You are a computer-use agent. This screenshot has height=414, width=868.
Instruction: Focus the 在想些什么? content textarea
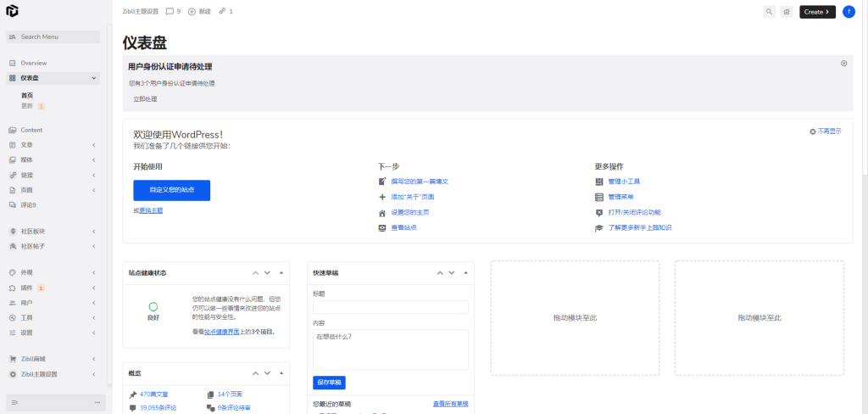pos(391,350)
